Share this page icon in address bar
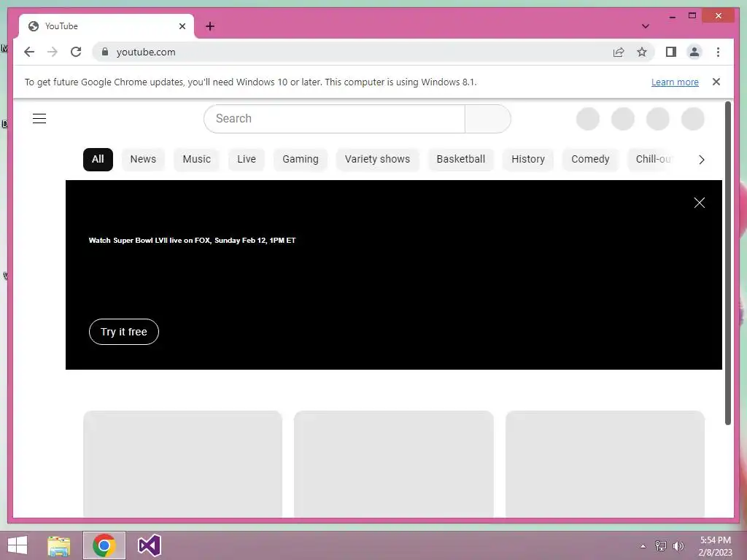The width and height of the screenshot is (747, 560). (x=619, y=52)
